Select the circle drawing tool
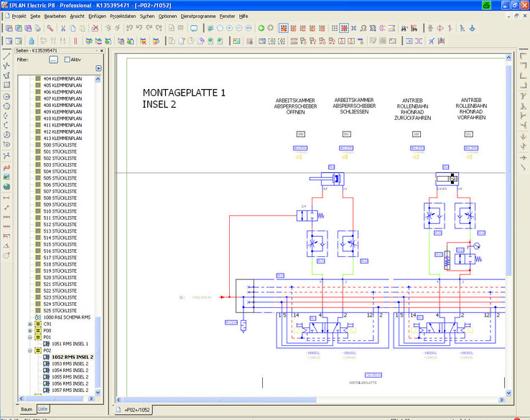Image resolution: width=530 pixels, height=420 pixels. [6, 95]
